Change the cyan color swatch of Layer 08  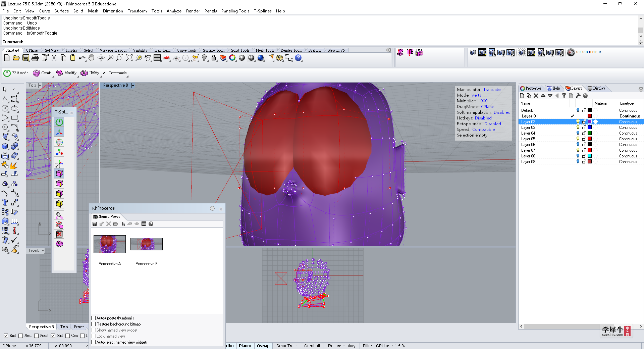pos(590,156)
